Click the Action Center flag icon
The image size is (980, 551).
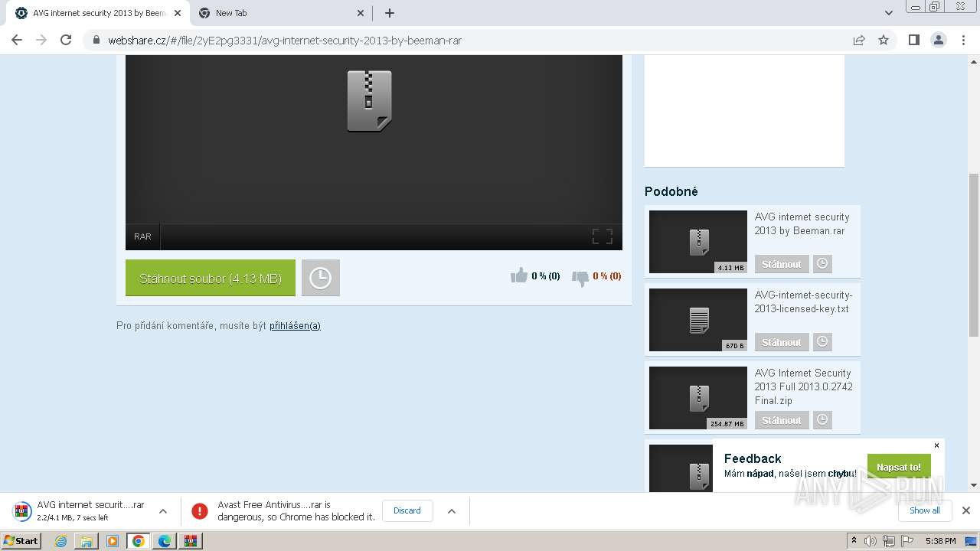(x=907, y=541)
